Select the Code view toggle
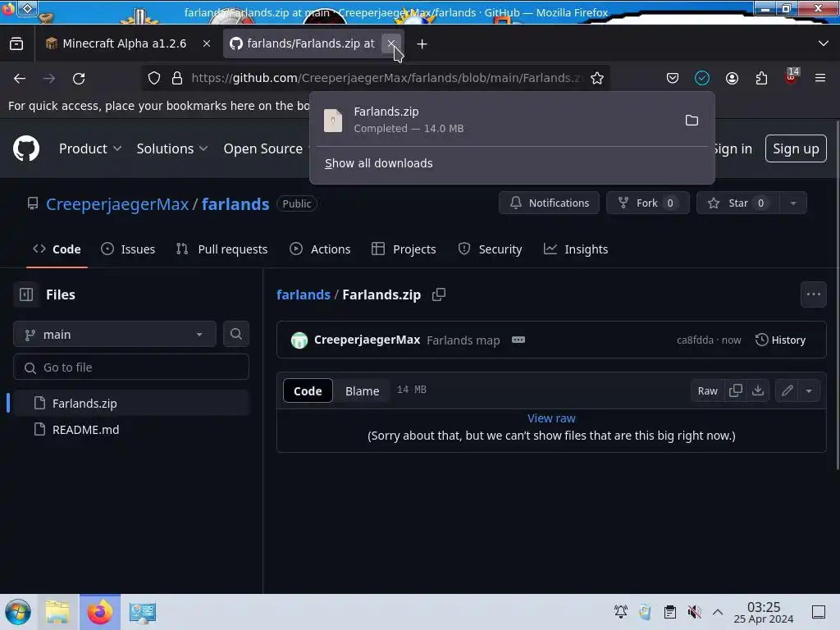This screenshot has height=630, width=840. click(x=308, y=390)
